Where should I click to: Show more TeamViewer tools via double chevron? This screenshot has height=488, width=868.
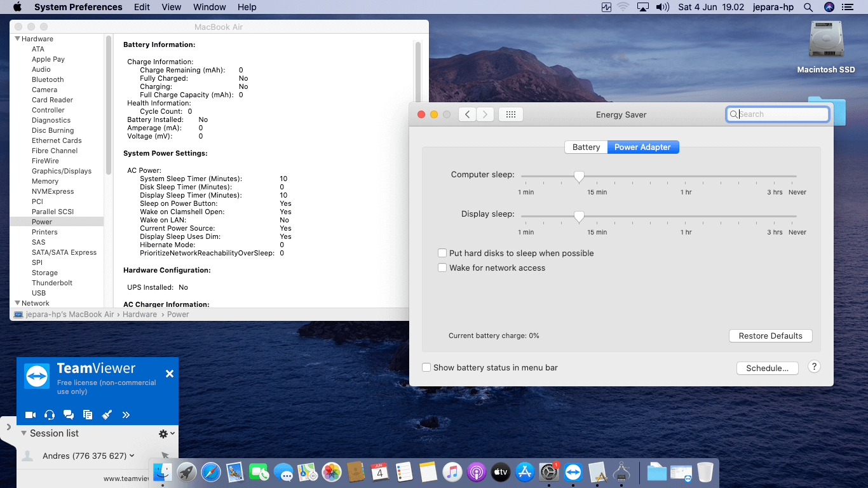(126, 415)
